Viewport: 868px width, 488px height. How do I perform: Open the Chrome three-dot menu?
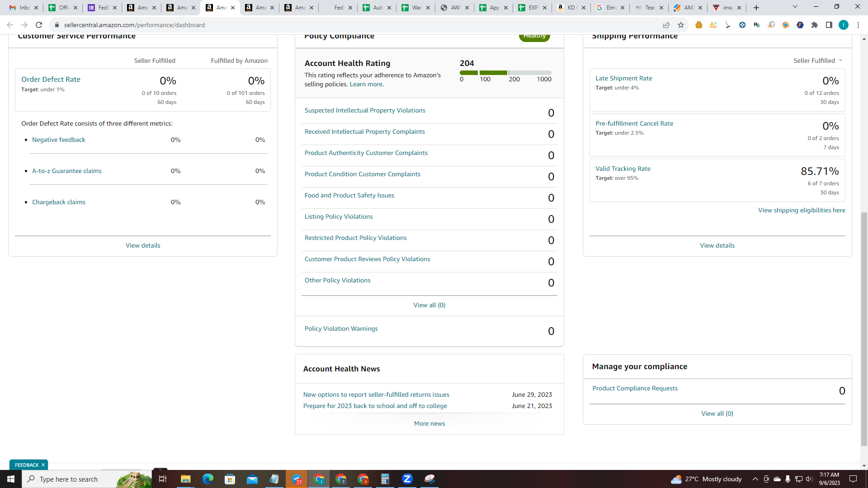point(858,25)
